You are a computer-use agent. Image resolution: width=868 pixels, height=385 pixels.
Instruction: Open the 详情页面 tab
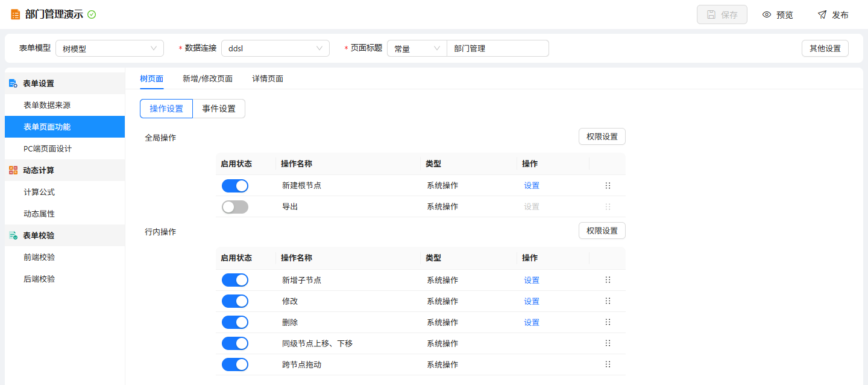[x=268, y=78]
